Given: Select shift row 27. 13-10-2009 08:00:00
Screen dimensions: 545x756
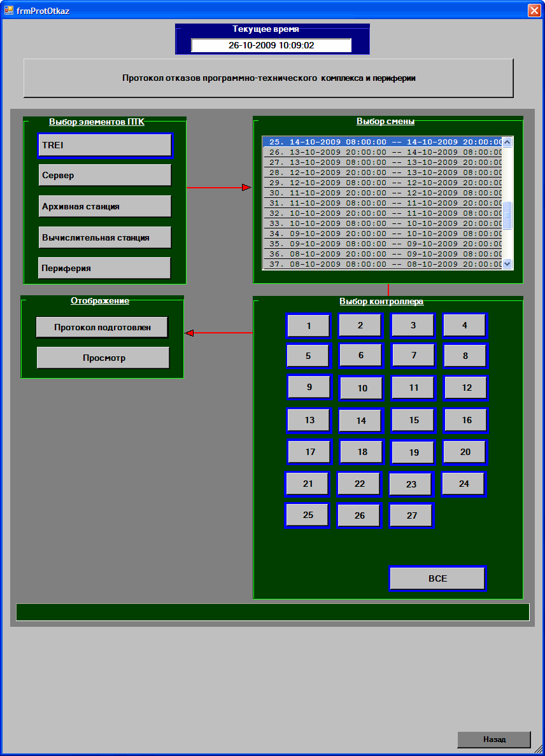Looking at the screenshot, I should pos(383,162).
